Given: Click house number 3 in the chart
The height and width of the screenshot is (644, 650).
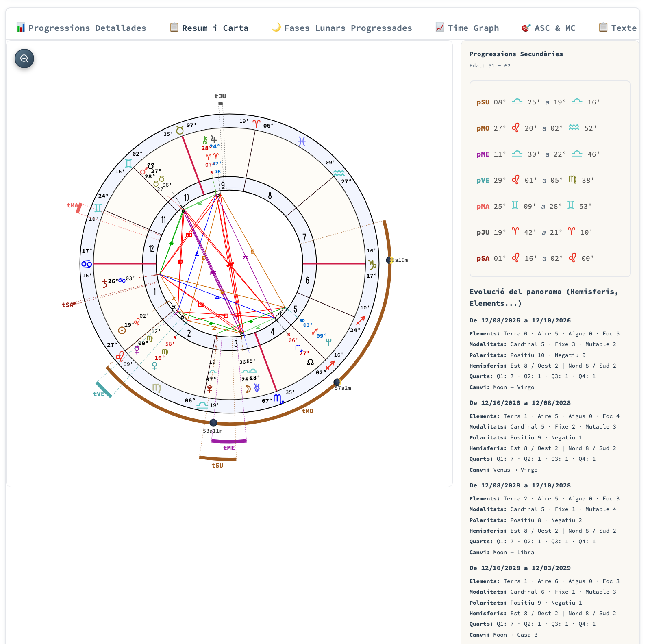Looking at the screenshot, I should click(236, 344).
